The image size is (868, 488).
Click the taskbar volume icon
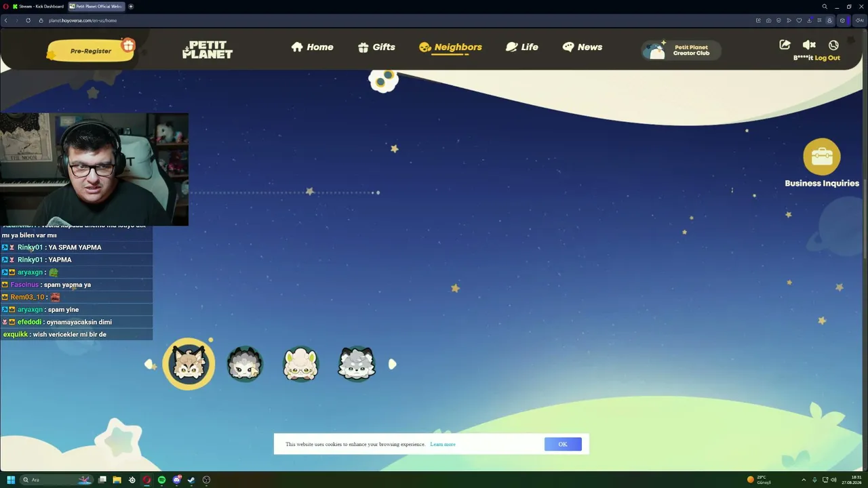pos(833,480)
